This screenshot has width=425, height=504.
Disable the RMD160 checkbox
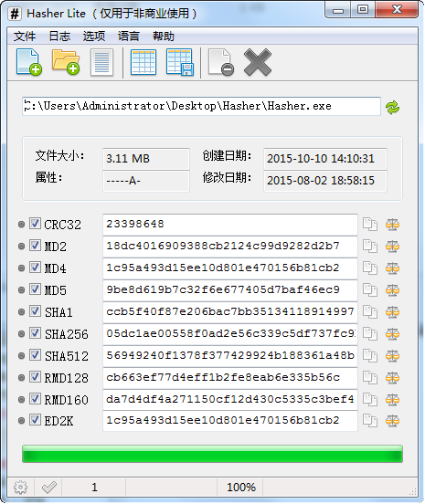[35, 399]
